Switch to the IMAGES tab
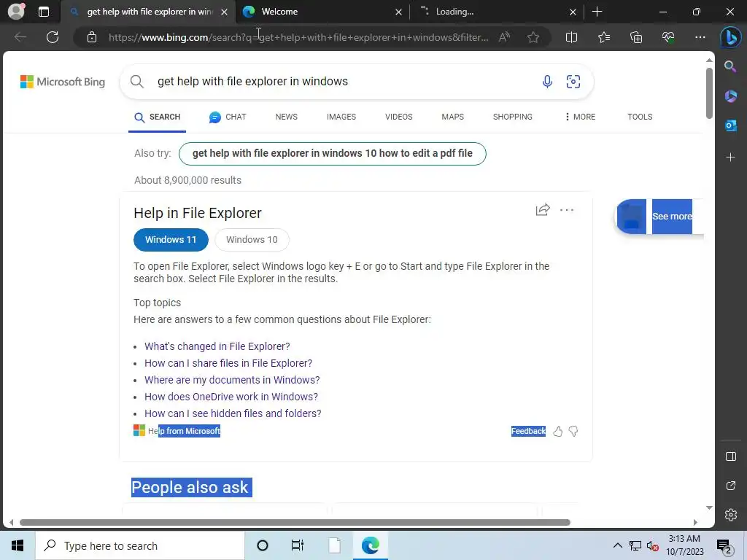 point(341,117)
